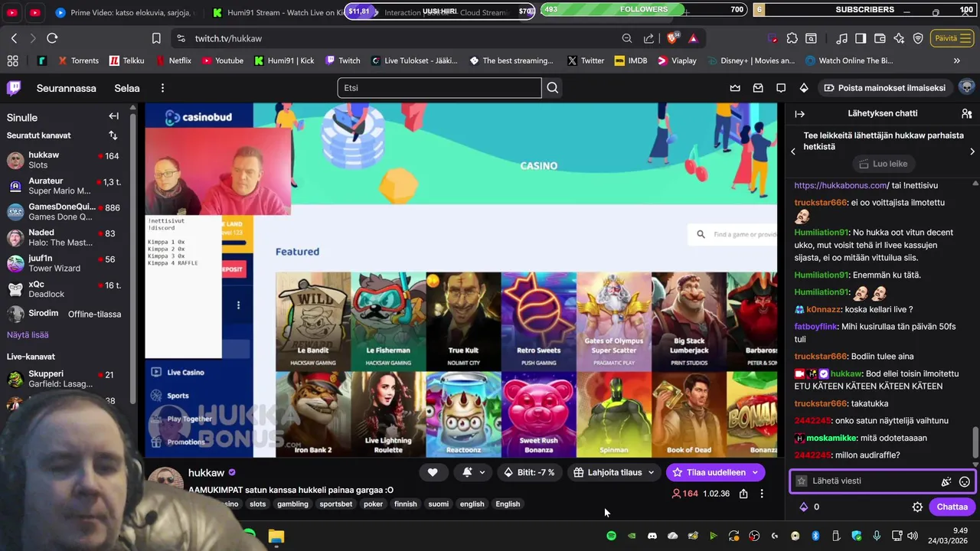Open Twitch top nav more menu dots
Viewport: 980px width, 551px height.
162,88
